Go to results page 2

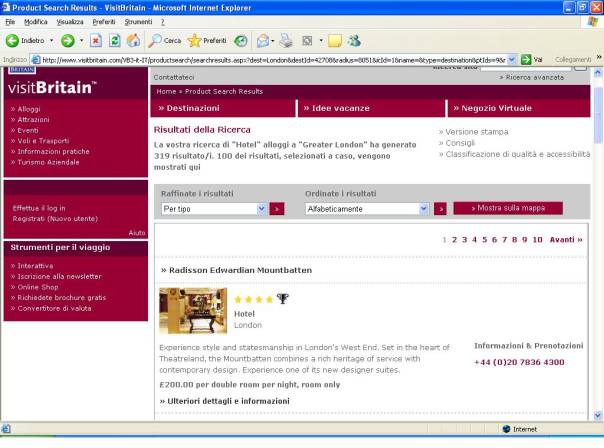point(455,240)
